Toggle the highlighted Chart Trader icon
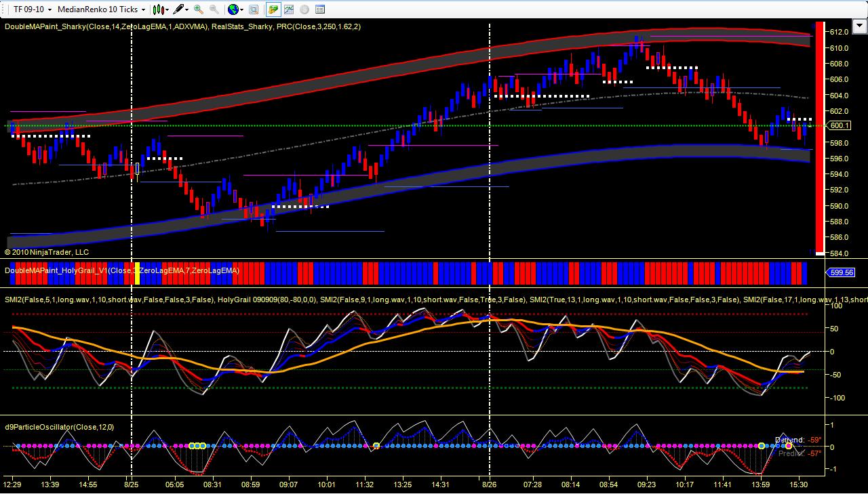 point(273,9)
